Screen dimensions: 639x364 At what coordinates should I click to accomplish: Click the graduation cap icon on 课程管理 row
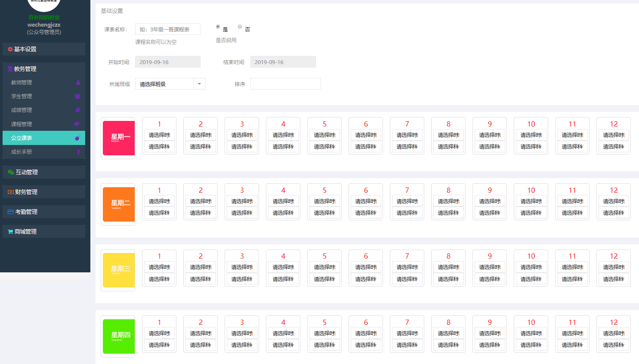(77, 124)
